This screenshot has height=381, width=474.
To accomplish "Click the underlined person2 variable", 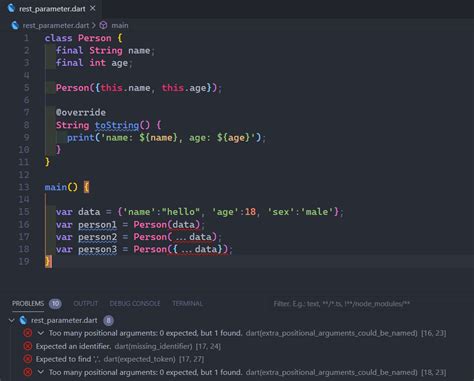I will tap(97, 237).
